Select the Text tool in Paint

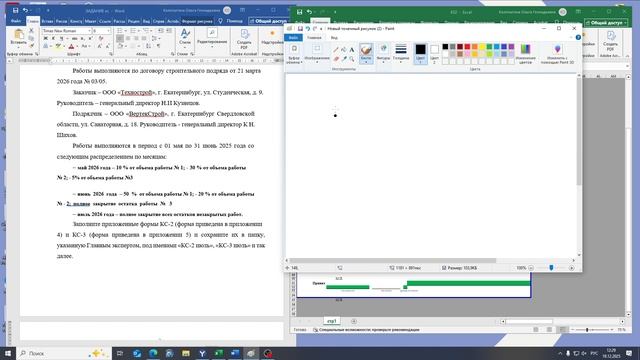click(351, 50)
